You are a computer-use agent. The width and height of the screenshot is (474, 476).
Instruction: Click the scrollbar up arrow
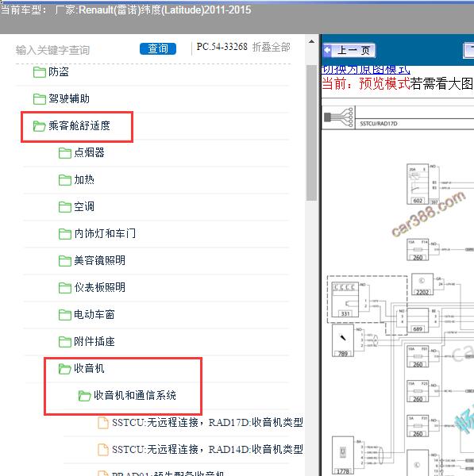[x=311, y=41]
